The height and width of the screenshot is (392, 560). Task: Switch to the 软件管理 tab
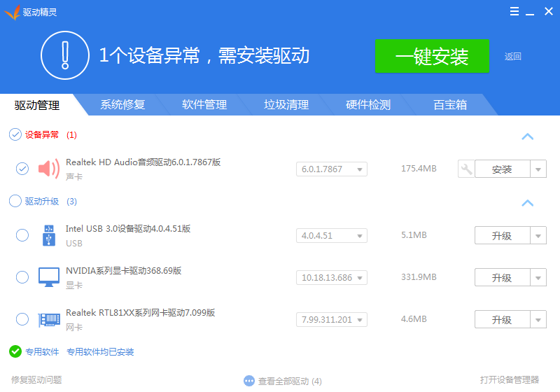coord(204,104)
